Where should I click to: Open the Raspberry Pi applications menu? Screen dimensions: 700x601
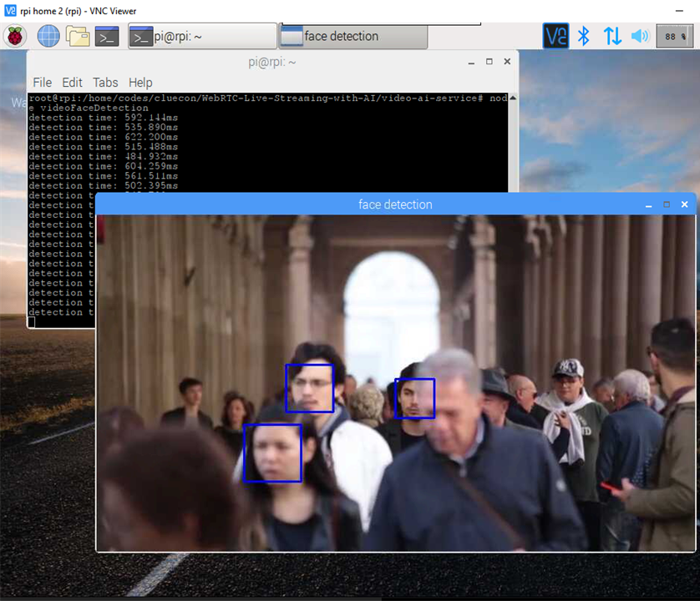tap(17, 36)
